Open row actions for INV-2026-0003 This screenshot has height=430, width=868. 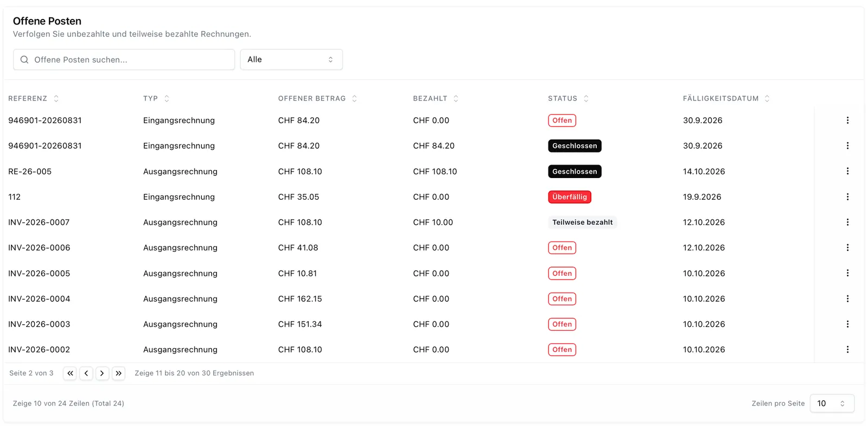(x=847, y=324)
